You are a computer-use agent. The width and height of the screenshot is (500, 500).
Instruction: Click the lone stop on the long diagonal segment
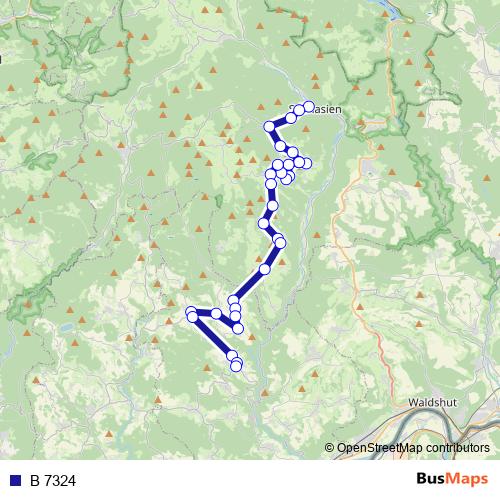pos(265,269)
